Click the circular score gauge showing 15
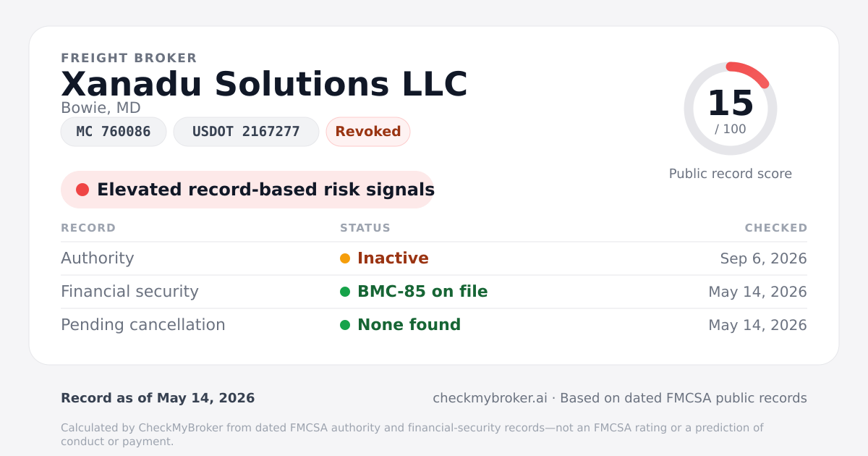868x456 pixels. [x=731, y=109]
